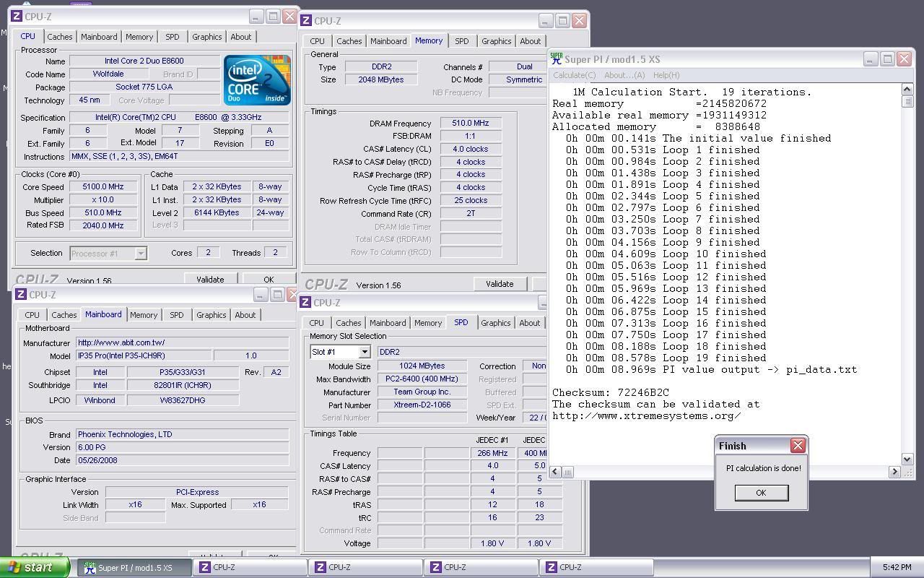Expand the Slot #1 memory slot dropdown
The image size is (924, 578).
point(365,352)
